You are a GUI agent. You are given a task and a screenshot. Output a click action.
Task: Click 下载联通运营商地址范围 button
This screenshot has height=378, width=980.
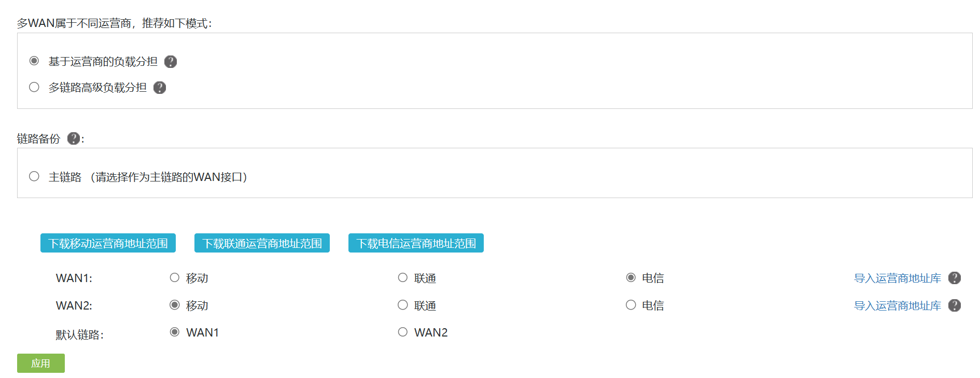coord(262,243)
